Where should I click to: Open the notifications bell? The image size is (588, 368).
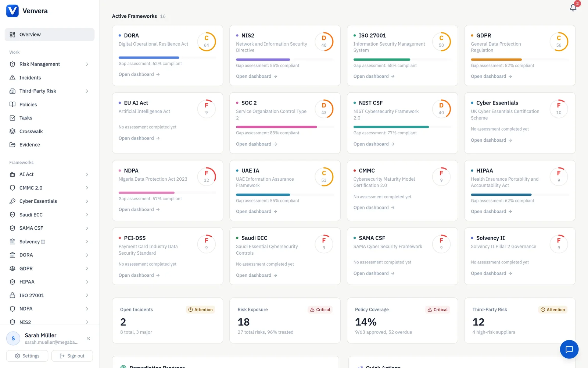tap(573, 7)
